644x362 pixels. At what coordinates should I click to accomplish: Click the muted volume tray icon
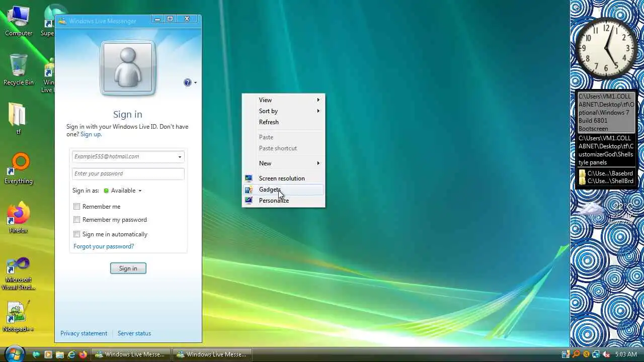606,354
